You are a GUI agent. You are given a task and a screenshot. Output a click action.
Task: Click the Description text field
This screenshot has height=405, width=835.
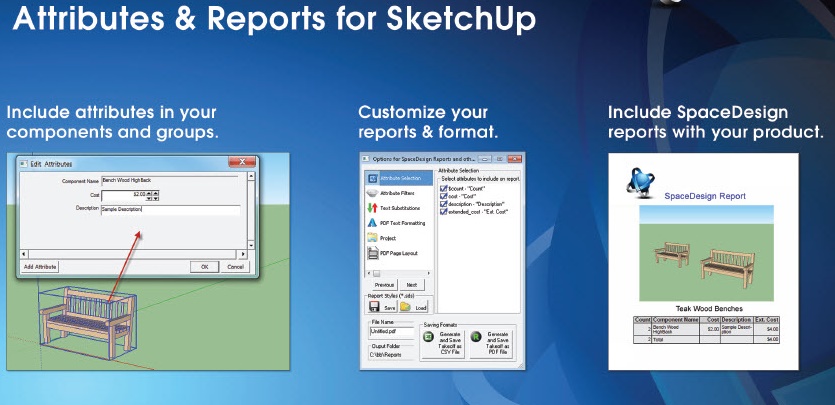tap(170, 210)
